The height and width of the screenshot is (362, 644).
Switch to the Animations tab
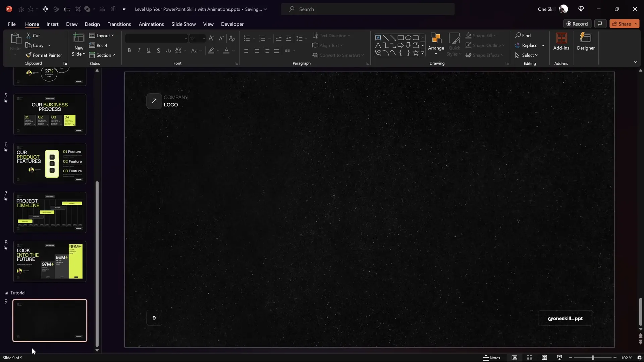click(151, 24)
